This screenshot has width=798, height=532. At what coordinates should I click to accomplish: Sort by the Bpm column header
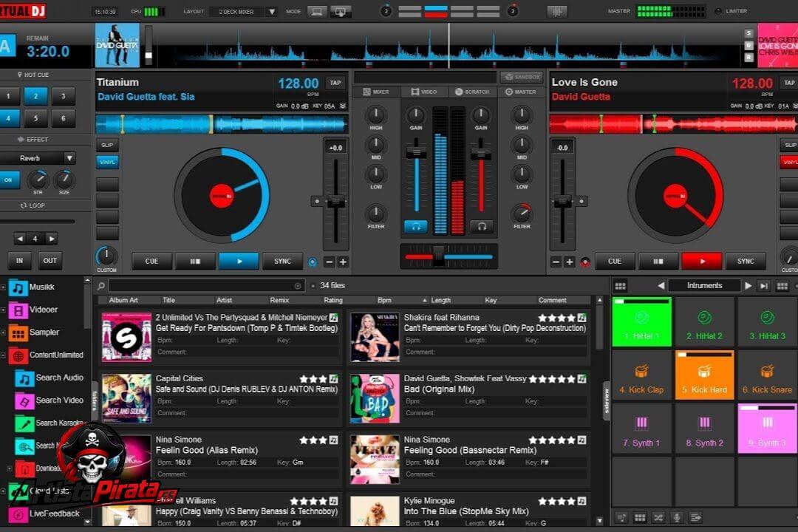(384, 301)
